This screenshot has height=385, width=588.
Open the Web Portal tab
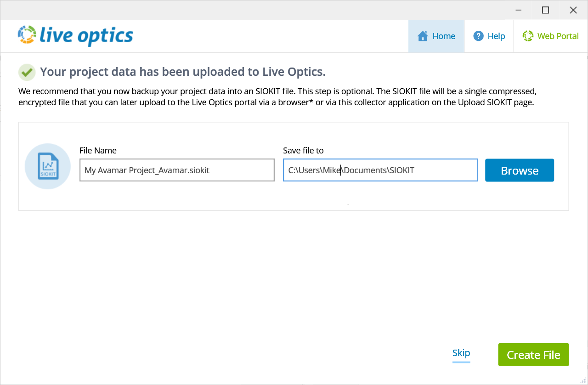tap(550, 36)
